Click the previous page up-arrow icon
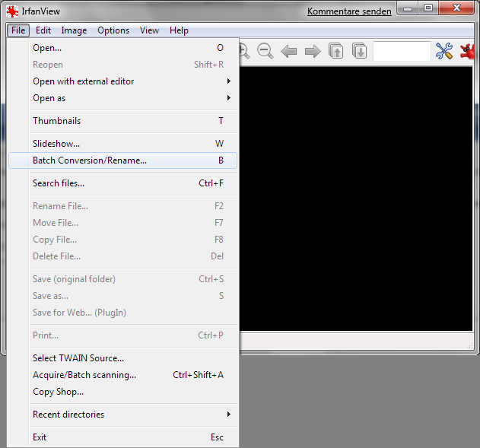Screen dimensions: 480x448 (335, 51)
